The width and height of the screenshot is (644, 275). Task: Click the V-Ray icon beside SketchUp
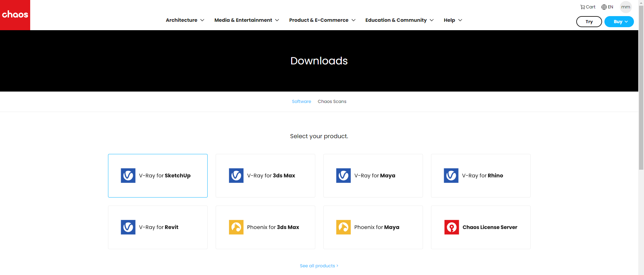tap(128, 175)
